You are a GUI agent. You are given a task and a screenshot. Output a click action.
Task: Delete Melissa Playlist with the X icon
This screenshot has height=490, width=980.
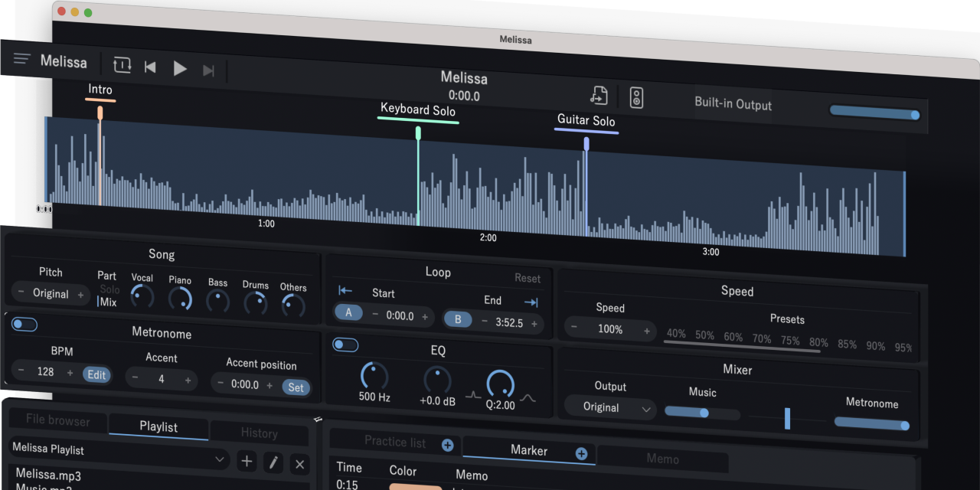coord(299,465)
